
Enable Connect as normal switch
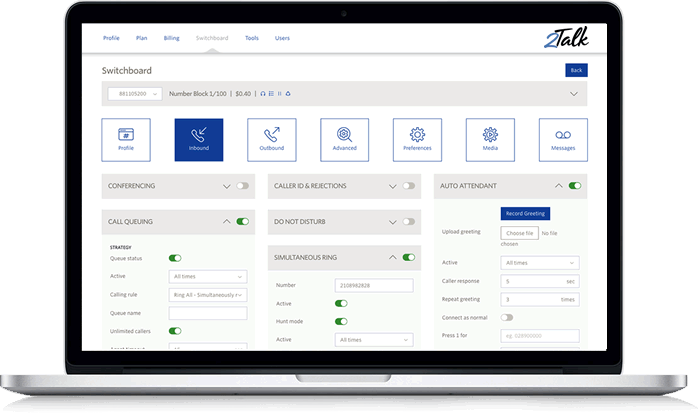coord(507,317)
